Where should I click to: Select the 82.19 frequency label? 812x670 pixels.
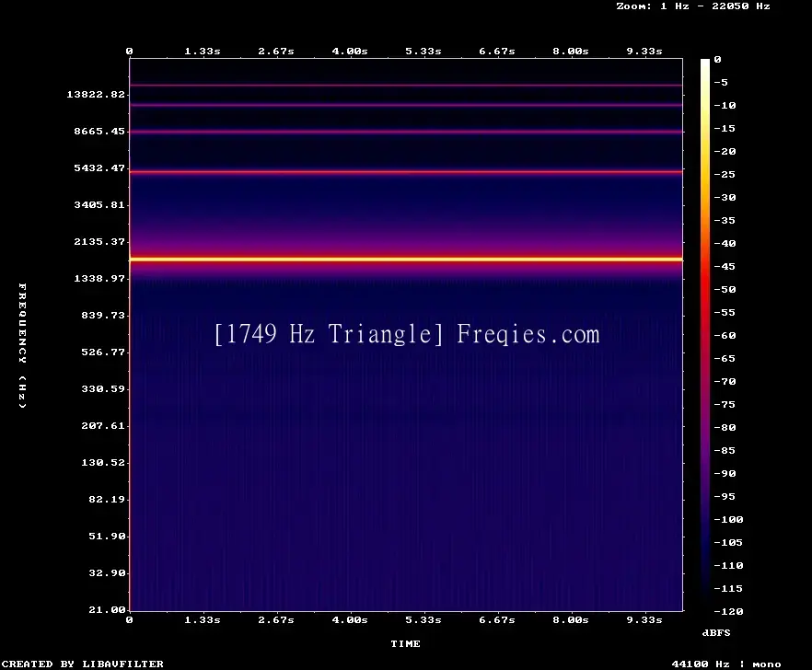[107, 499]
